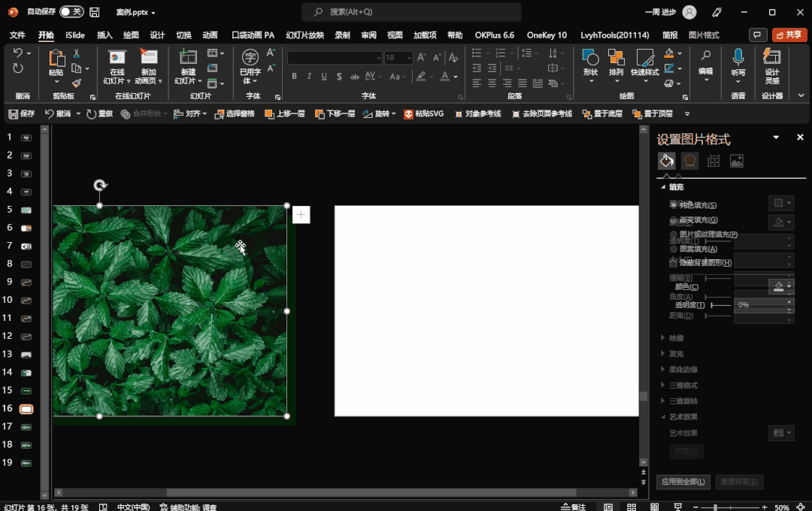This screenshot has width=812, height=511.
Task: Switch to the Design (设计) tab
Action: point(157,35)
